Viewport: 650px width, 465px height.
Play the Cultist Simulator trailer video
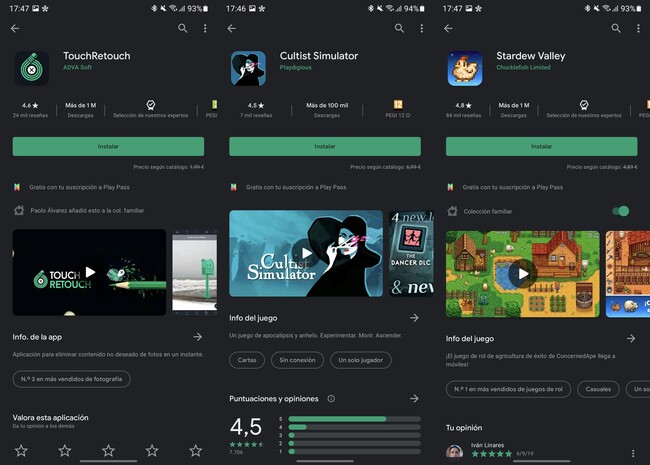pos(306,253)
